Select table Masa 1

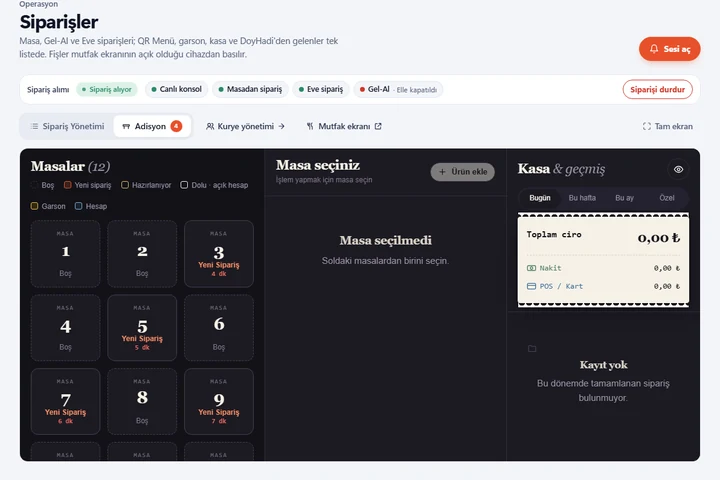coord(65,254)
